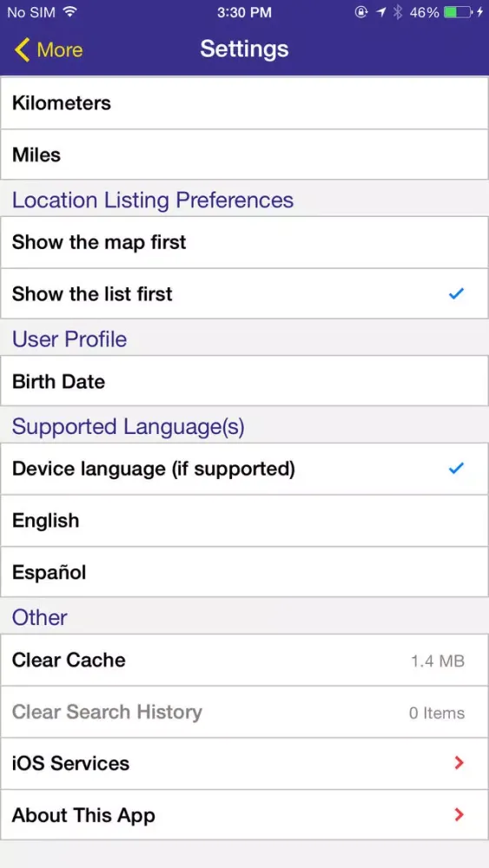Image resolution: width=489 pixels, height=868 pixels.
Task: Select English language option
Action: pos(244,520)
